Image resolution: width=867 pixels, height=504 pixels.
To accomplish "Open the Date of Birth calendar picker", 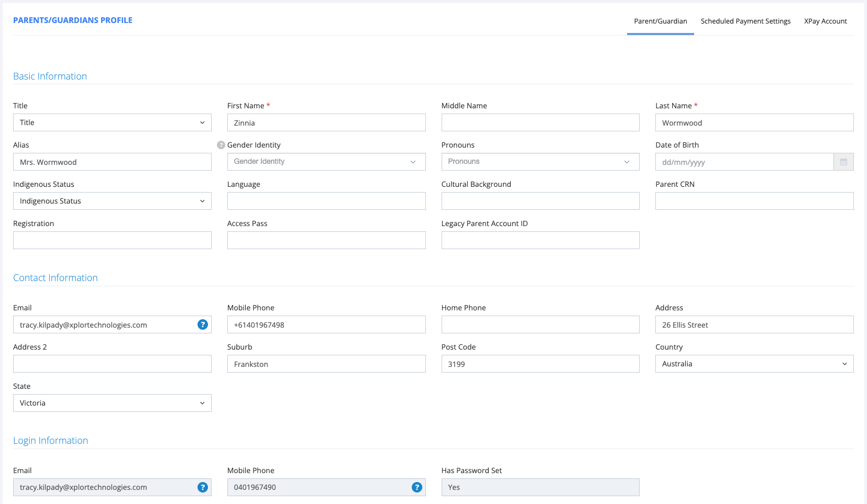I will tap(843, 162).
